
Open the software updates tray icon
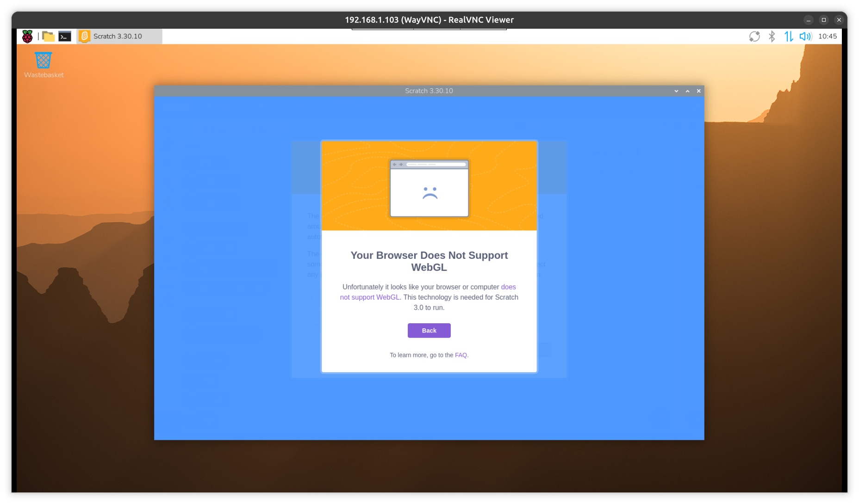pos(754,37)
